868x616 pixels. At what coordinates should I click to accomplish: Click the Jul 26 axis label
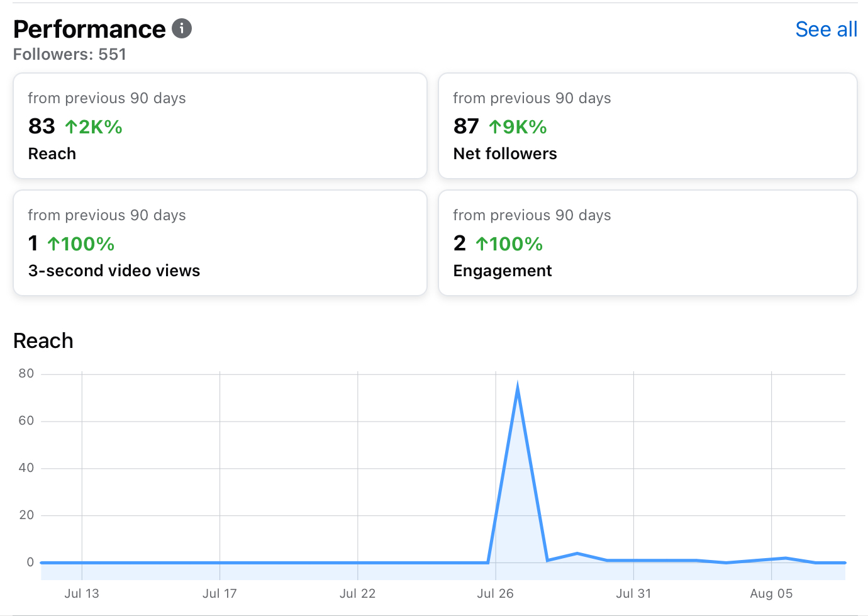[496, 593]
